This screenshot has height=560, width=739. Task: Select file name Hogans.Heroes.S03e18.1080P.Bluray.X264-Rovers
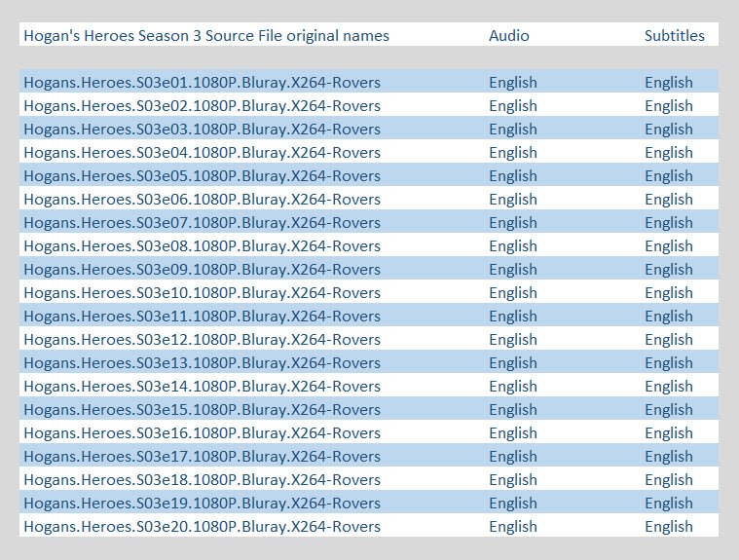tap(203, 480)
